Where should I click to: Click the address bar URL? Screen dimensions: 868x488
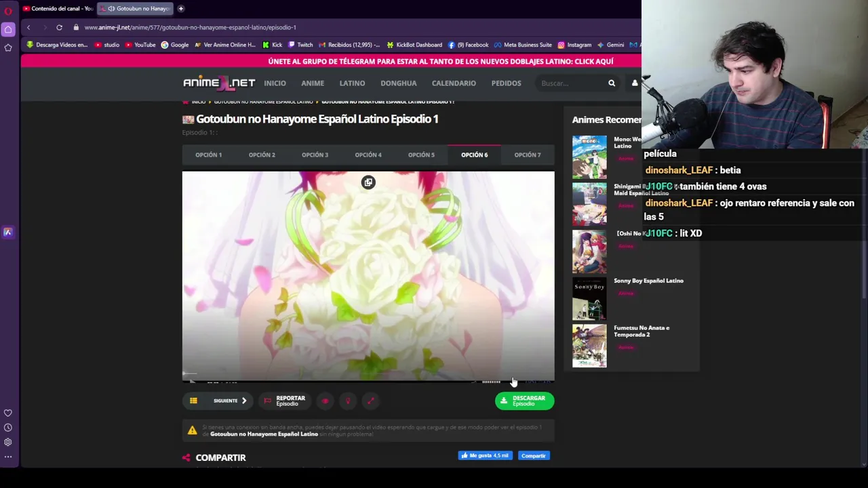click(x=191, y=27)
